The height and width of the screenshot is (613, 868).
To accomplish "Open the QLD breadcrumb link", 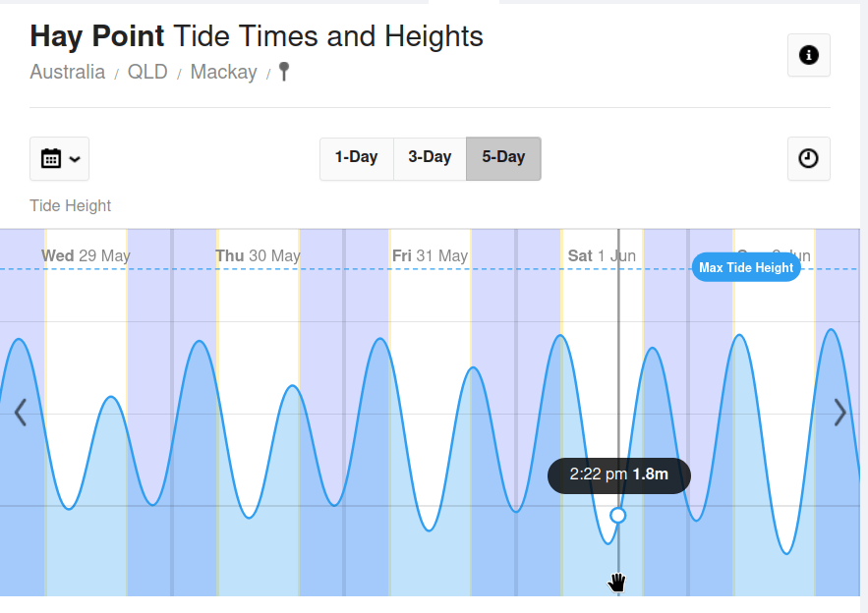I will pos(147,72).
